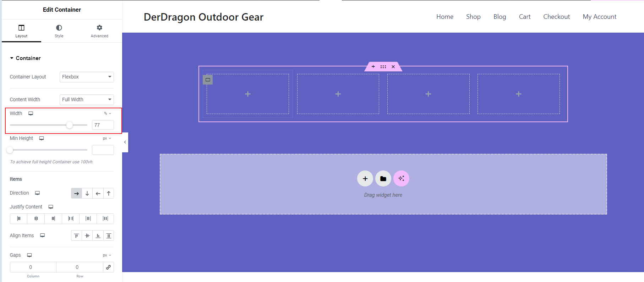Click the Width responsive device icon
Viewport: 644px width, 282px height.
pyautogui.click(x=31, y=114)
